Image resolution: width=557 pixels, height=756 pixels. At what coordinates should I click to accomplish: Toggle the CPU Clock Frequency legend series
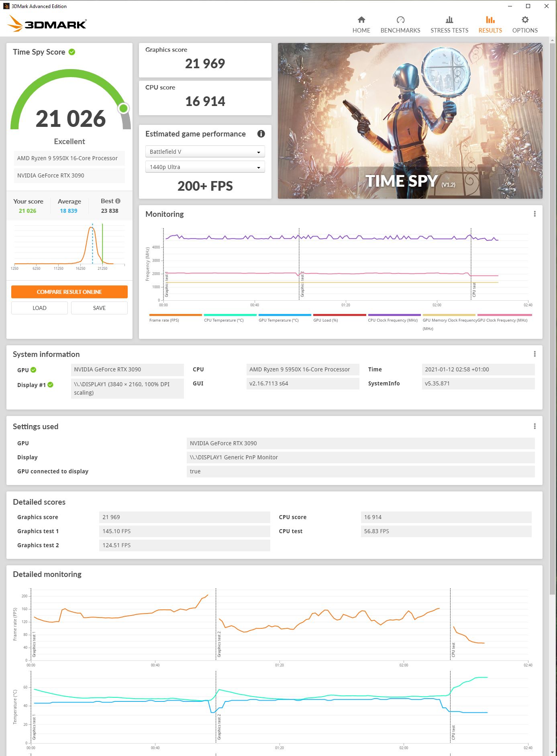pyautogui.click(x=394, y=318)
